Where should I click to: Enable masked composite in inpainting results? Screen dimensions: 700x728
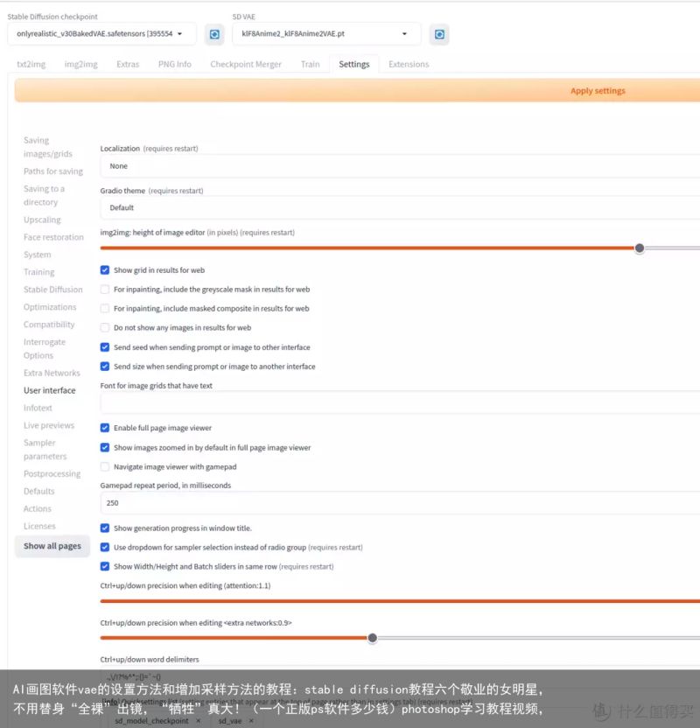click(105, 309)
